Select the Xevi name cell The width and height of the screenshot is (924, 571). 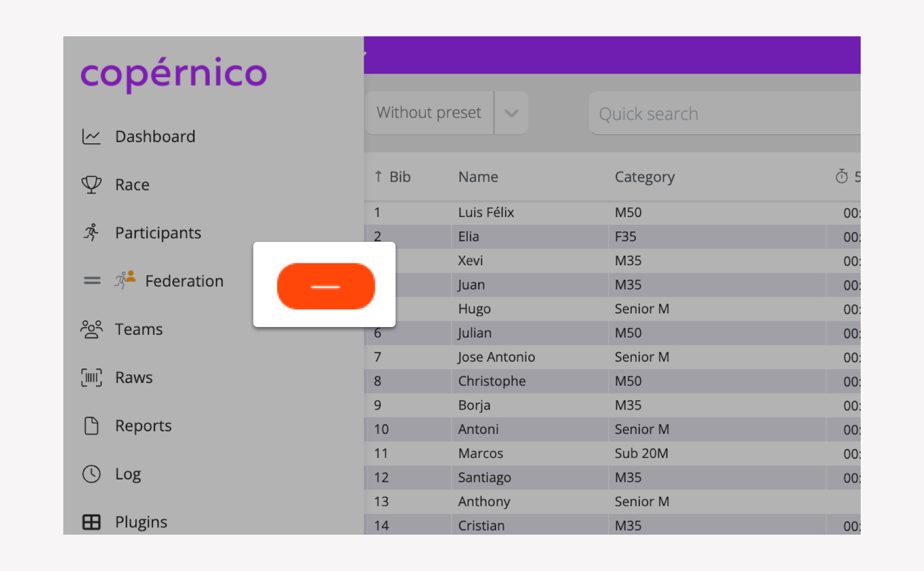coord(529,261)
